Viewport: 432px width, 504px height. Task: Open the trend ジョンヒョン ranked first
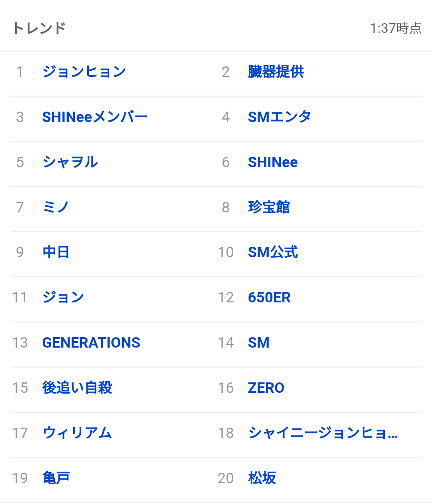pos(84,72)
